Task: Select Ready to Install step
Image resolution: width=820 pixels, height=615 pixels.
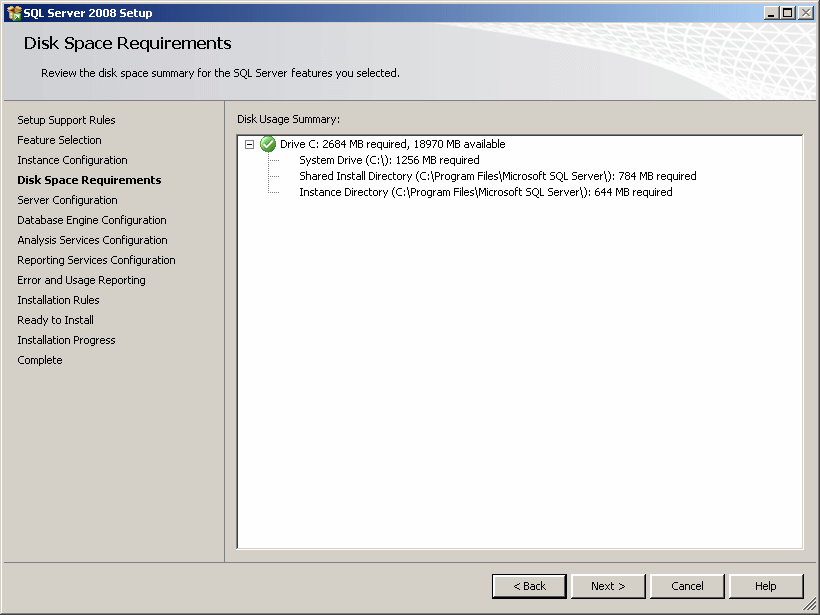Action: [x=55, y=320]
